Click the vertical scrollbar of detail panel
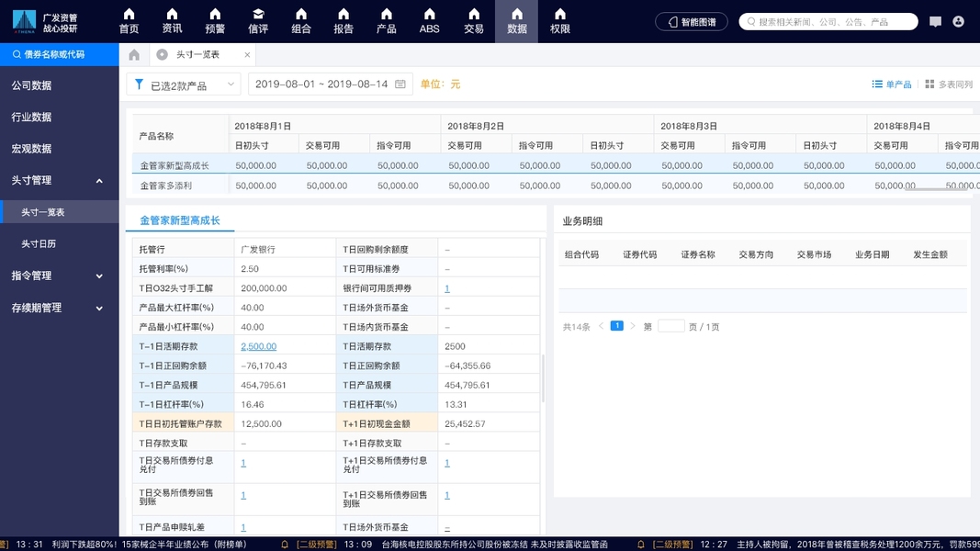The height and width of the screenshot is (551, 980). pos(543,378)
